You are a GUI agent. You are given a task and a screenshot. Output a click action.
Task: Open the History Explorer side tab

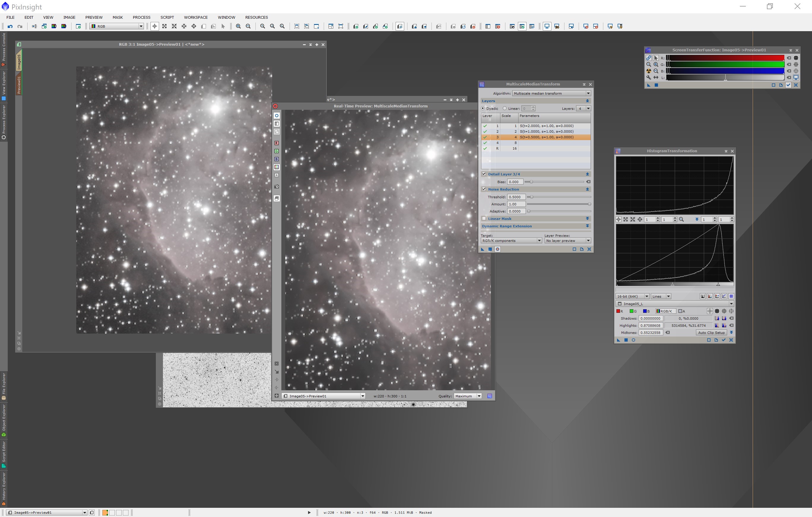pos(4,489)
